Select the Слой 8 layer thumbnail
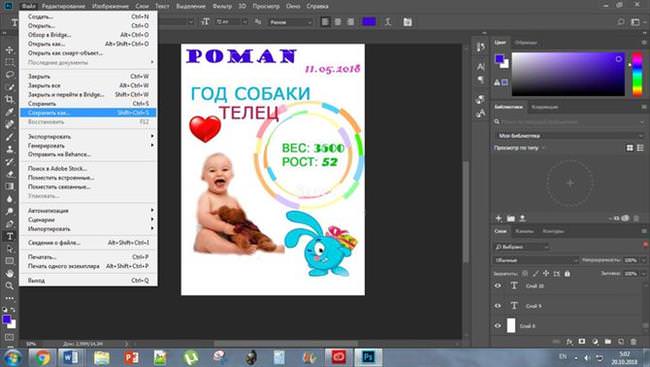 (511, 326)
